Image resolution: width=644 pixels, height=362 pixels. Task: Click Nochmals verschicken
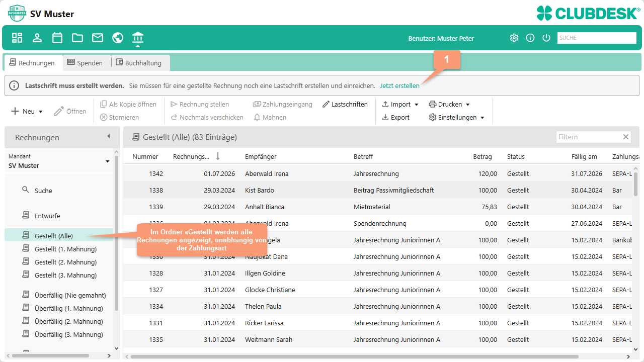(x=207, y=117)
